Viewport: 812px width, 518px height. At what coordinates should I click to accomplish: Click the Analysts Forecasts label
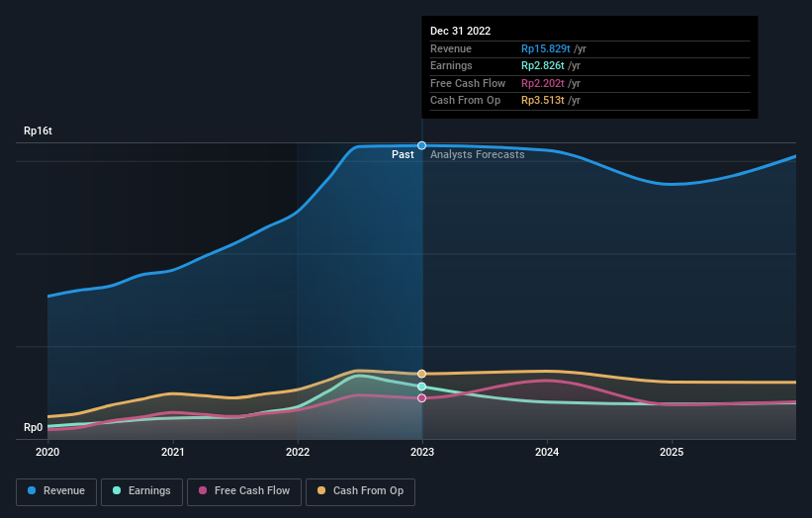coord(478,155)
